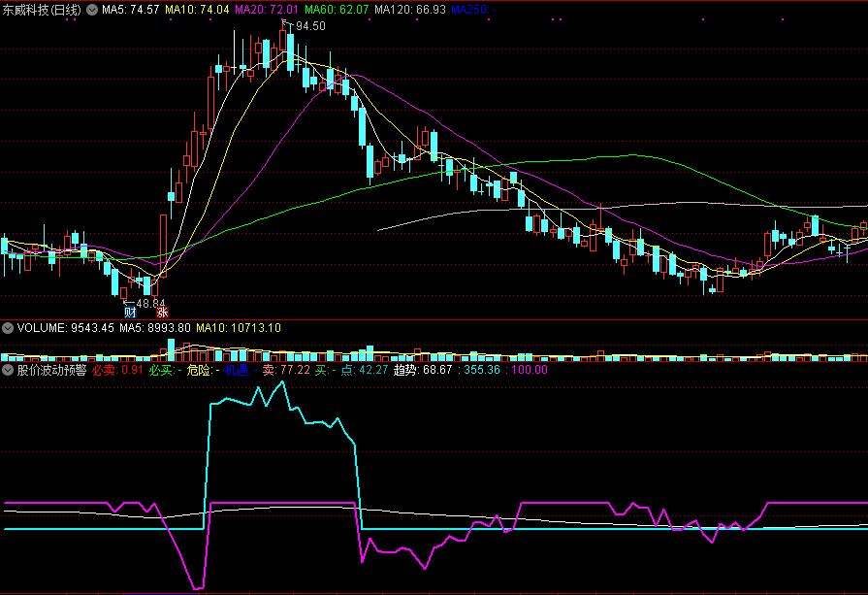This screenshot has height=595, width=868.
Task: Click the MA5: 74.57 label
Action: [131, 10]
